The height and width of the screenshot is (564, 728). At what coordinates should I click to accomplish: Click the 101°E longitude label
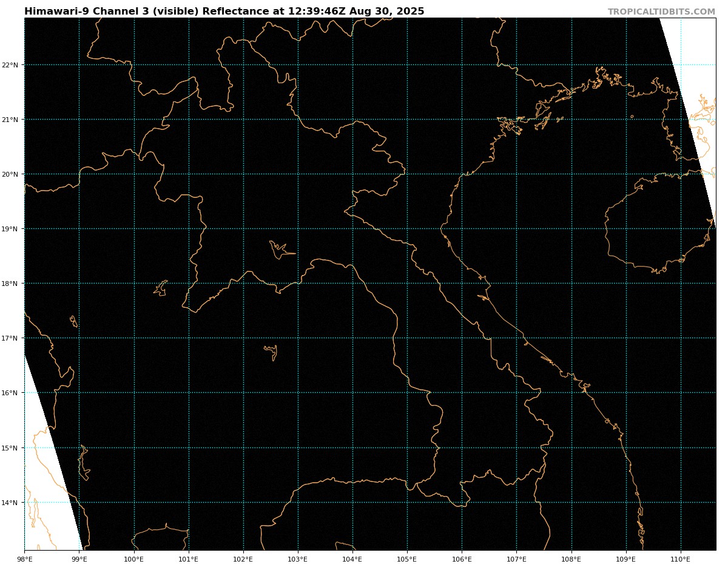click(x=188, y=559)
